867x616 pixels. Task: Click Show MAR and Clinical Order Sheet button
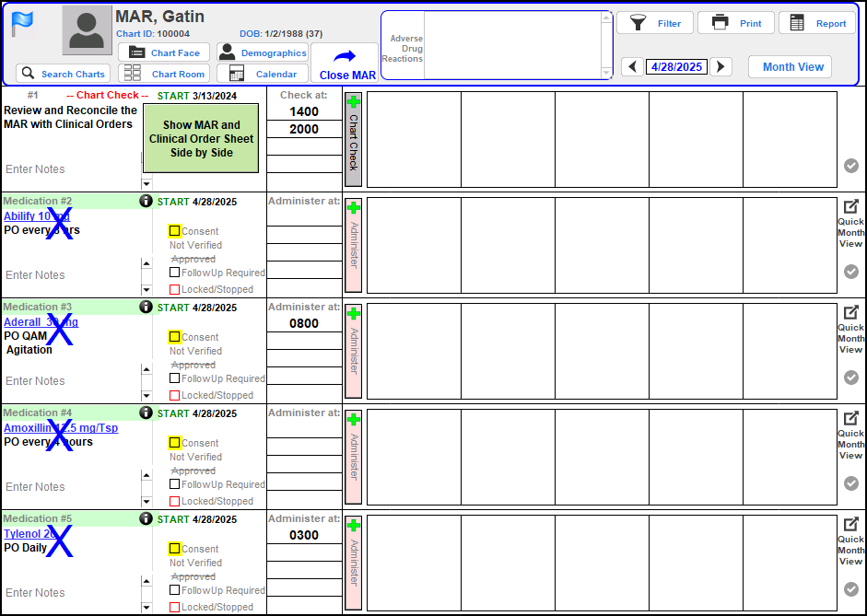pos(201,138)
